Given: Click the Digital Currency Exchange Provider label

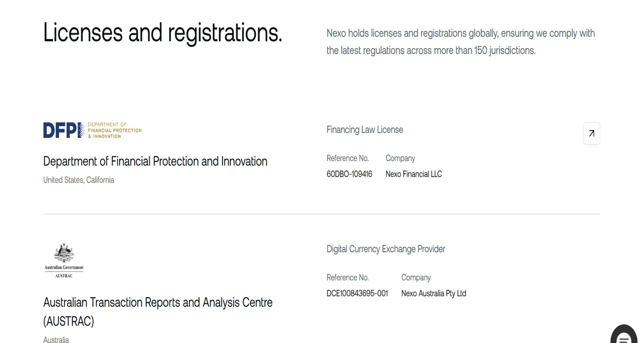Looking at the screenshot, I should (386, 249).
